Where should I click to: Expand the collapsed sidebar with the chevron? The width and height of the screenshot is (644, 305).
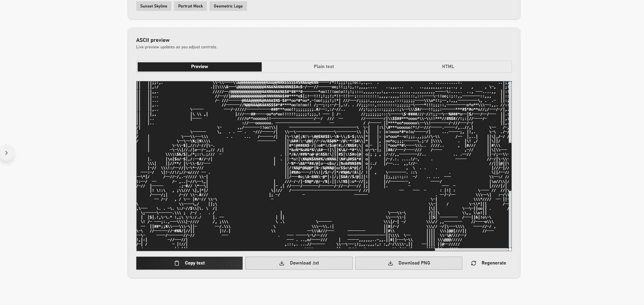coord(6,153)
